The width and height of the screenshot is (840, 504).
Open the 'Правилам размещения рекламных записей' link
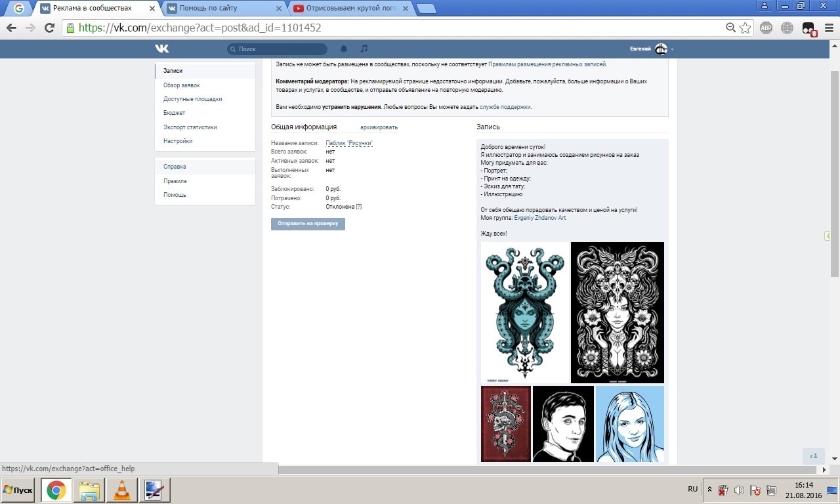click(547, 64)
